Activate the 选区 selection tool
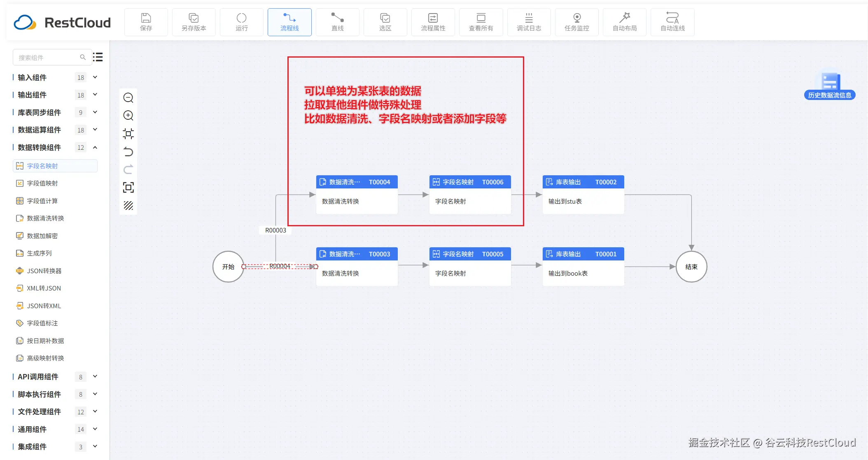 385,22
